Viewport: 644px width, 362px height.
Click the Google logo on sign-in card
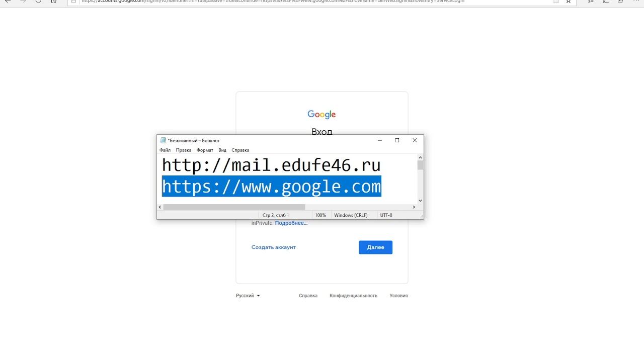321,115
